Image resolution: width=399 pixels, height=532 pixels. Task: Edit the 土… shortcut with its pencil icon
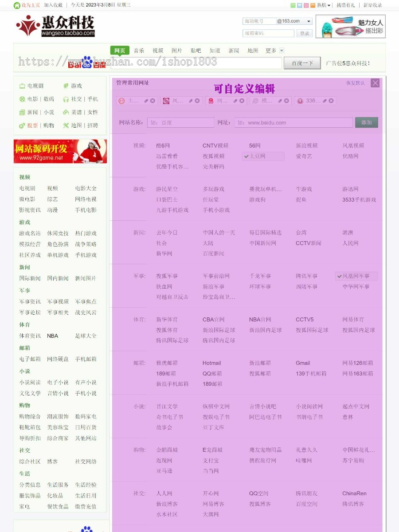click(x=146, y=101)
